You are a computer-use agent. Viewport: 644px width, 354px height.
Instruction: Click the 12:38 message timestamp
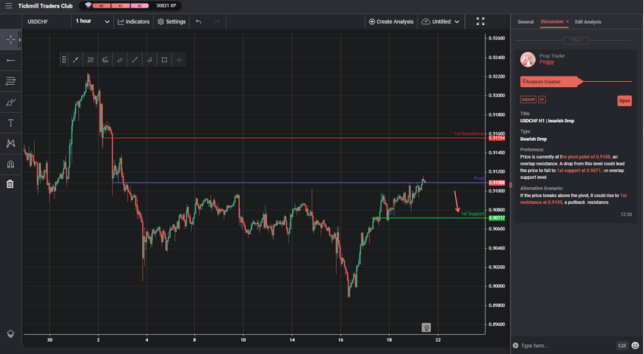[626, 215]
